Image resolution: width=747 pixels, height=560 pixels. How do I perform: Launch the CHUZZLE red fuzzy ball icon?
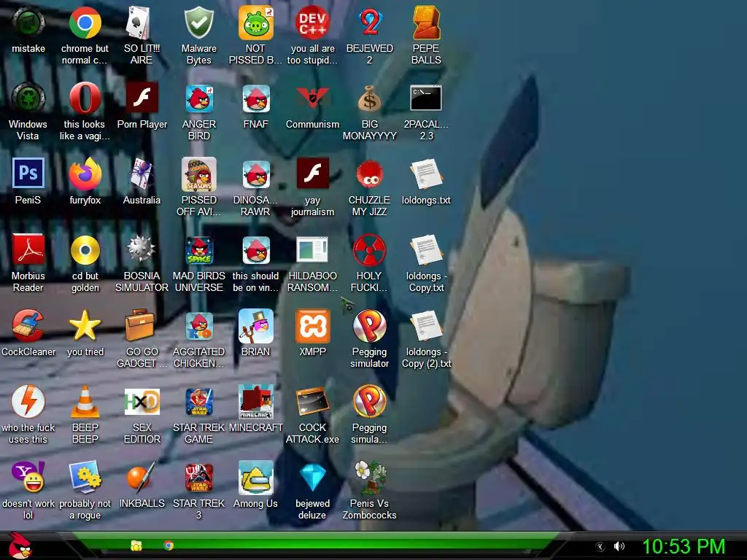[369, 174]
